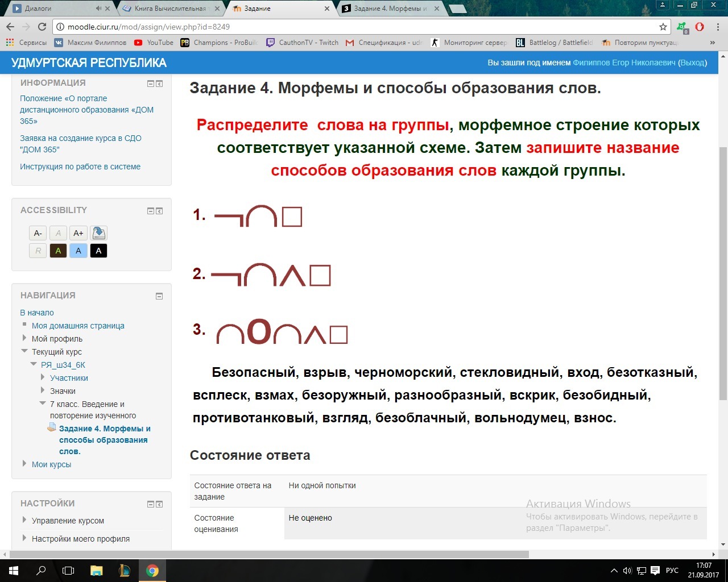Open File Explorer from the taskbar

tap(96, 571)
